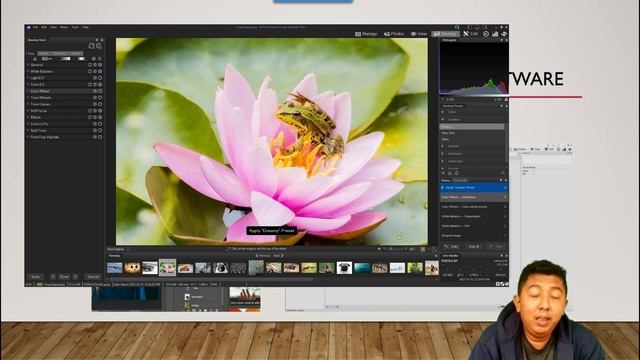Expand the Effects group
Image resolution: width=640 pixels, height=360 pixels.
pyautogui.click(x=36, y=117)
